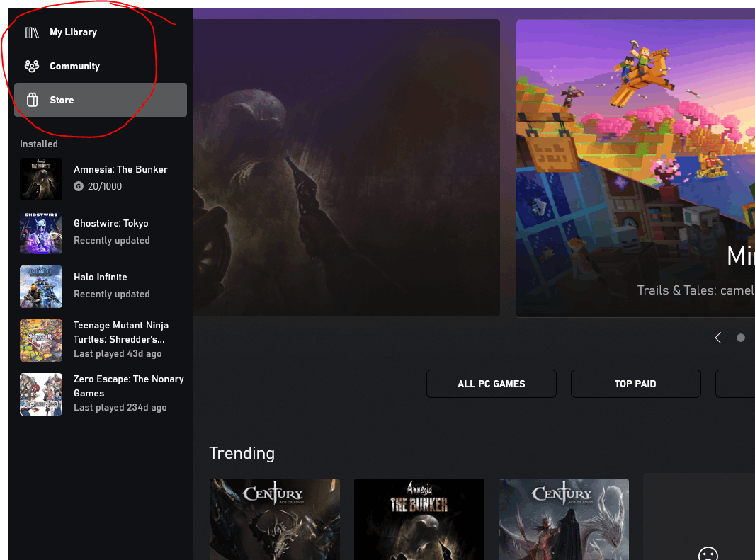Click 'Last played 234d ago' text
The image size is (755, 560).
120,407
